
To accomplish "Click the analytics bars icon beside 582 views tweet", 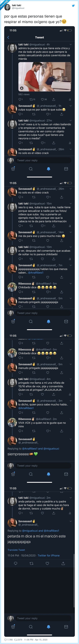I will point(70,99).
